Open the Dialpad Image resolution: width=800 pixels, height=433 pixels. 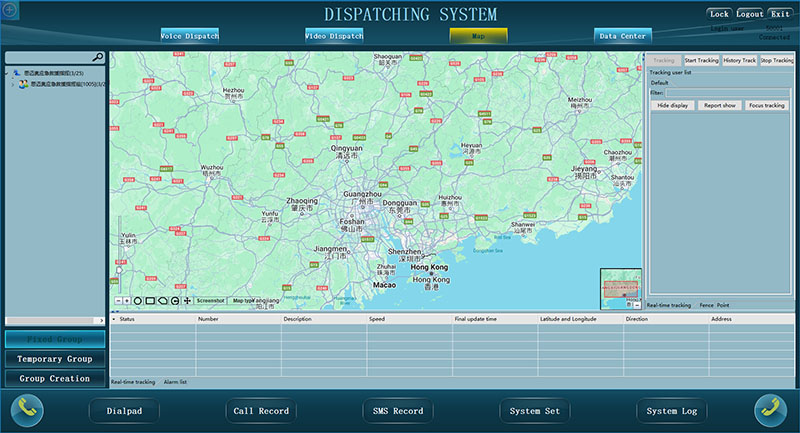[124, 411]
